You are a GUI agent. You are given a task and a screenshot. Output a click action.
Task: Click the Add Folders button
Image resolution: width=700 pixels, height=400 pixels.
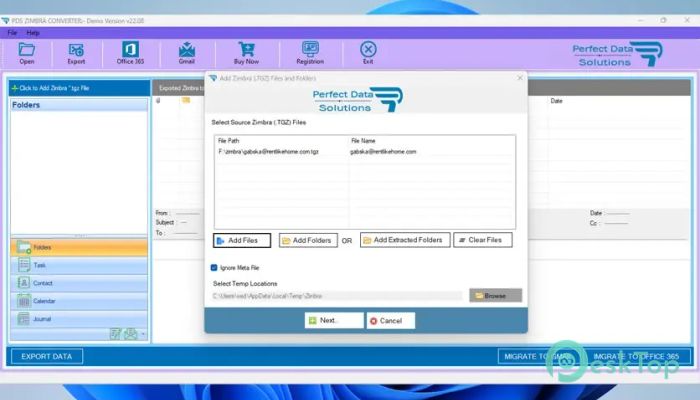click(308, 240)
